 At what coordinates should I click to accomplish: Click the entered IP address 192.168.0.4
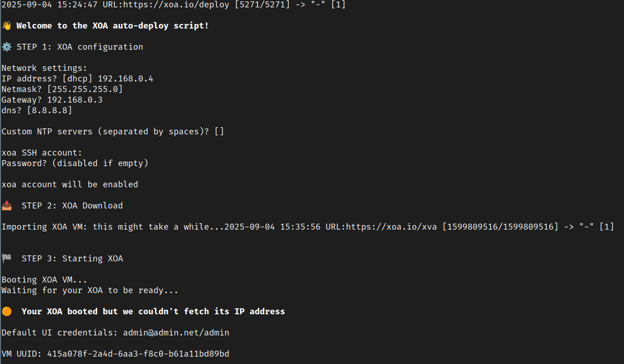click(x=125, y=79)
